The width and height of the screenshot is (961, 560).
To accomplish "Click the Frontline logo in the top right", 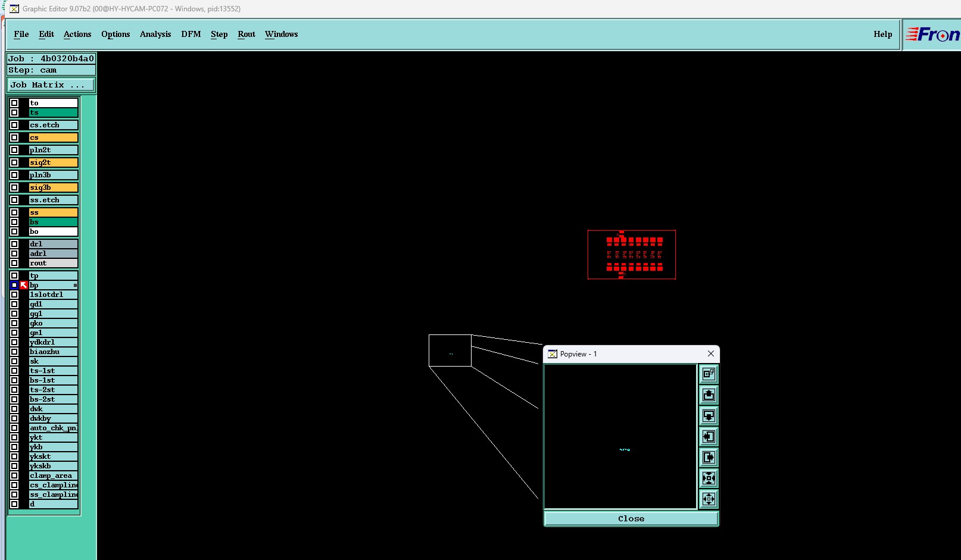I will coord(932,35).
